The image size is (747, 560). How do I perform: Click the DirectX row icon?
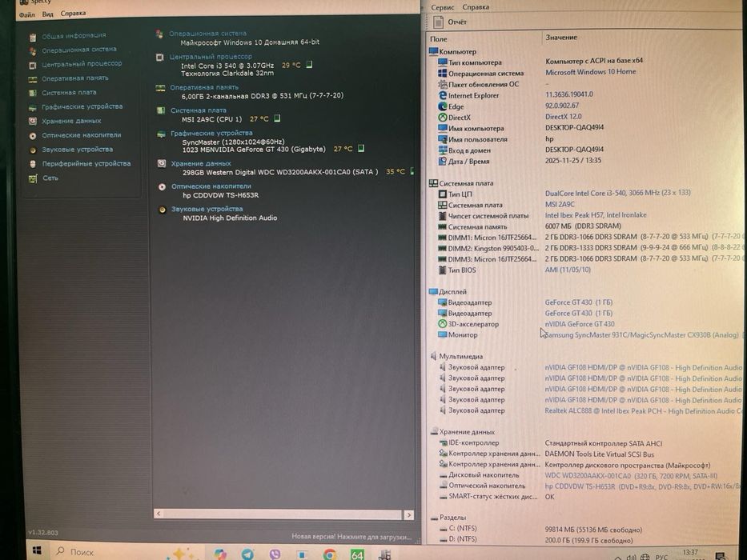(443, 117)
